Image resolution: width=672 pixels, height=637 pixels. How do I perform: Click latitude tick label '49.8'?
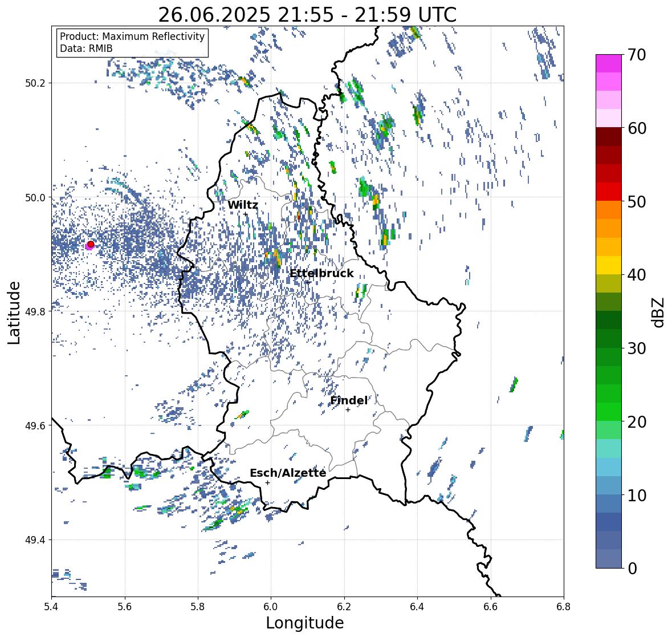point(35,311)
